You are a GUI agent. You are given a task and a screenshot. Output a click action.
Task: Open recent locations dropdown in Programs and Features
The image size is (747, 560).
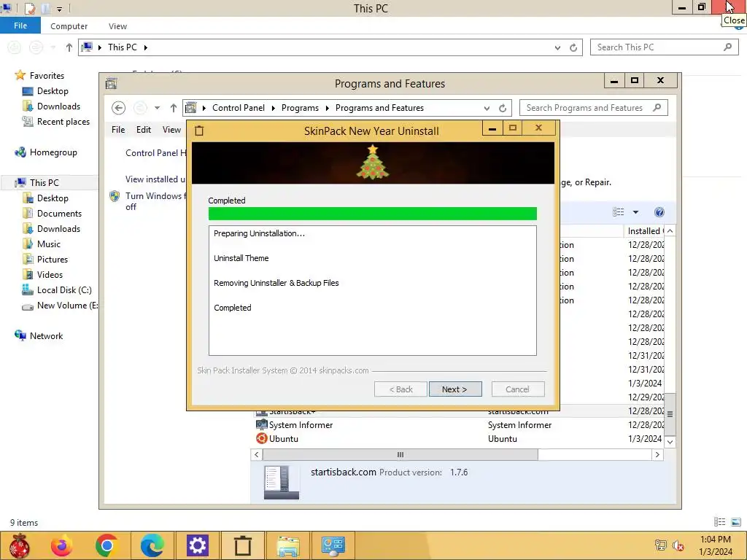point(157,108)
